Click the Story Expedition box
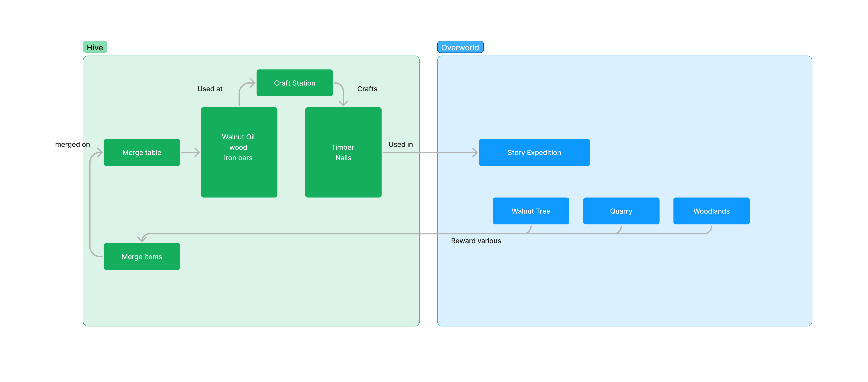This screenshot has width=868, height=382. (534, 152)
